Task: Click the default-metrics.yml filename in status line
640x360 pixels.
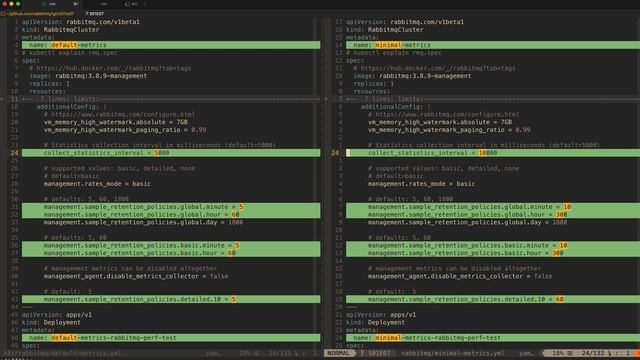Action: point(62,353)
